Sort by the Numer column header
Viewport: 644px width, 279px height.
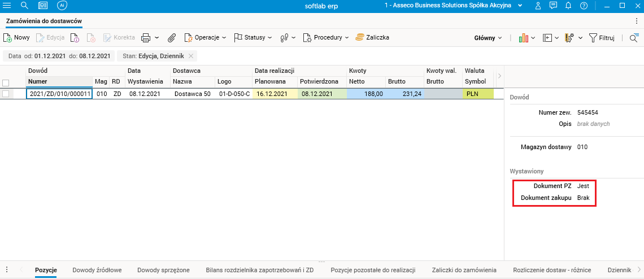tap(59, 81)
